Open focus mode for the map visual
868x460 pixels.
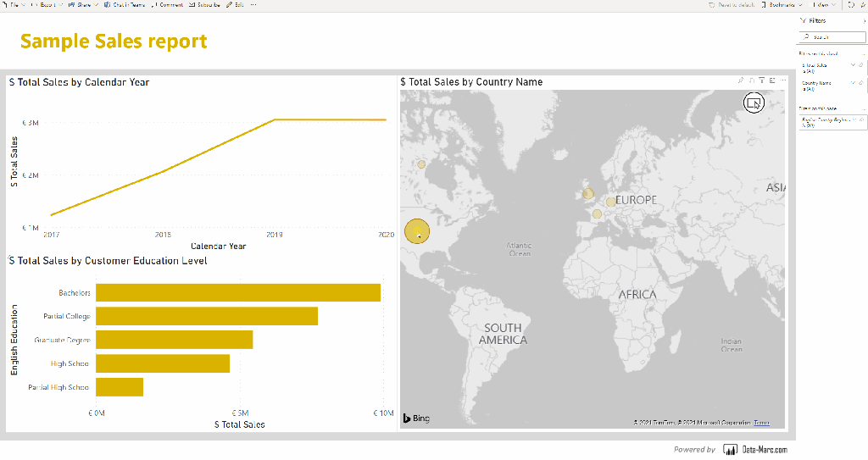coord(772,80)
